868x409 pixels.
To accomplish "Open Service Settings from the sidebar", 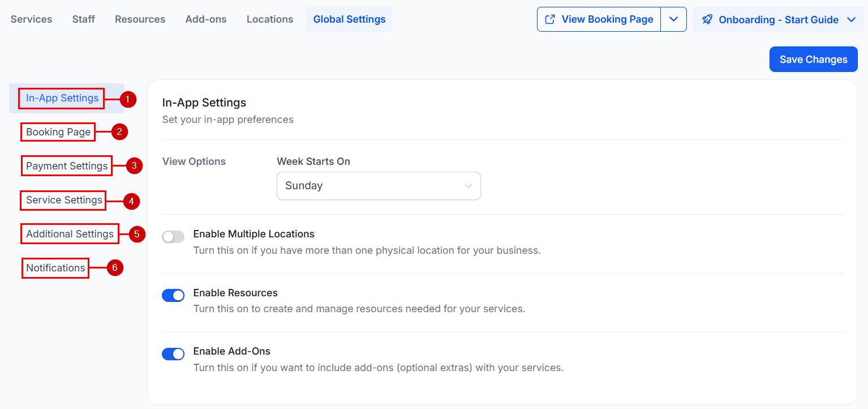I will coord(63,200).
